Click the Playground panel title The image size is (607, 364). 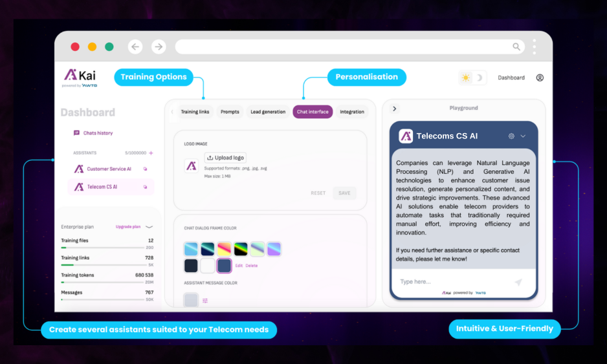(463, 109)
